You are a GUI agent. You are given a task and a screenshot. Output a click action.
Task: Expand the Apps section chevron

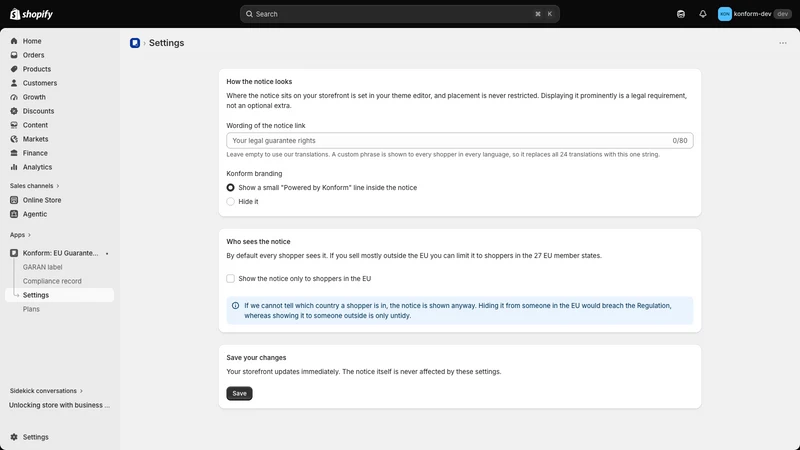(29, 235)
